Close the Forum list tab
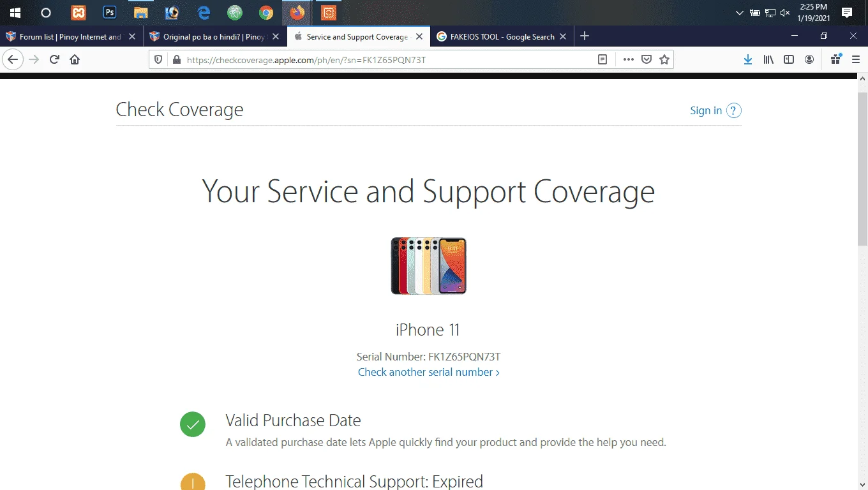868x490 pixels. point(132,37)
